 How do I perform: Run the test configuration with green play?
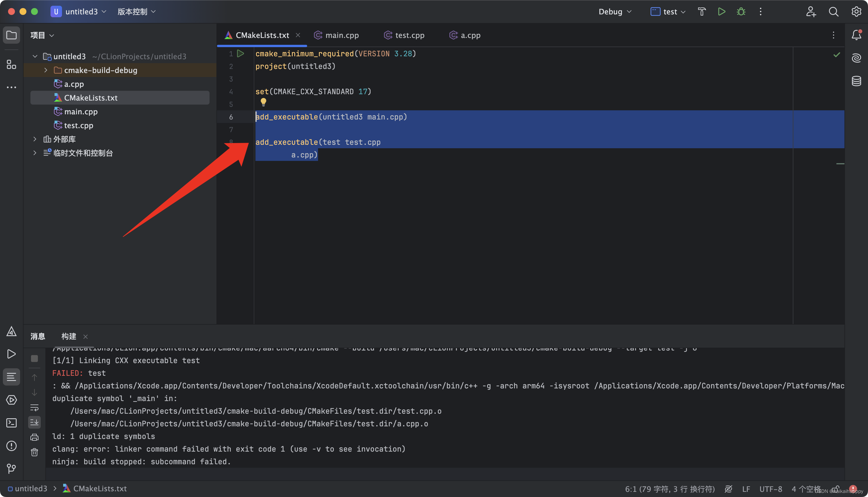click(721, 11)
